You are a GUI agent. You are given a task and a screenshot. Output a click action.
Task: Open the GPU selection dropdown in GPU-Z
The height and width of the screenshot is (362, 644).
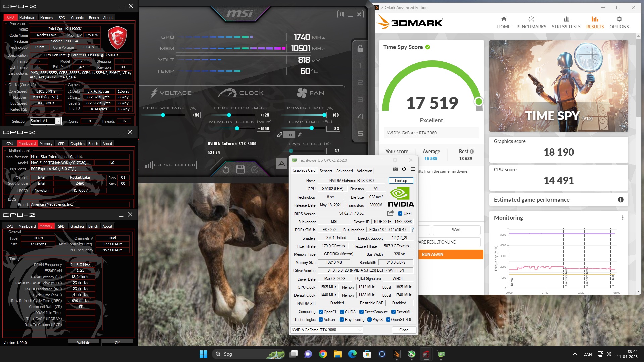(326, 330)
